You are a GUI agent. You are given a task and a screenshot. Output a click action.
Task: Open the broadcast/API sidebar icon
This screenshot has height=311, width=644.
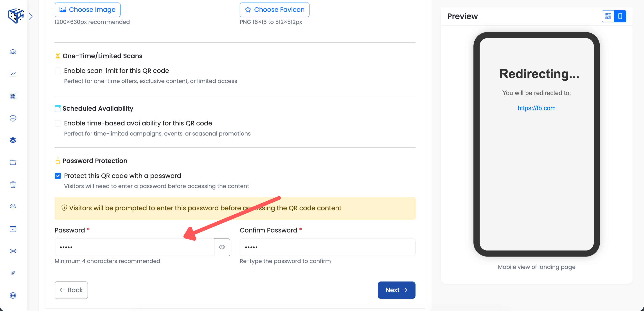click(x=13, y=251)
